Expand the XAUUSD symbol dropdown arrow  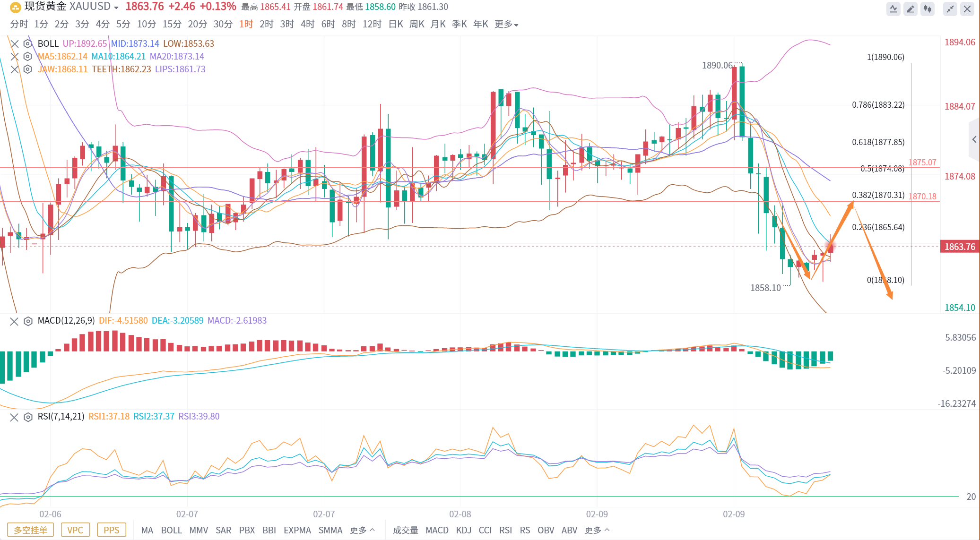point(116,8)
